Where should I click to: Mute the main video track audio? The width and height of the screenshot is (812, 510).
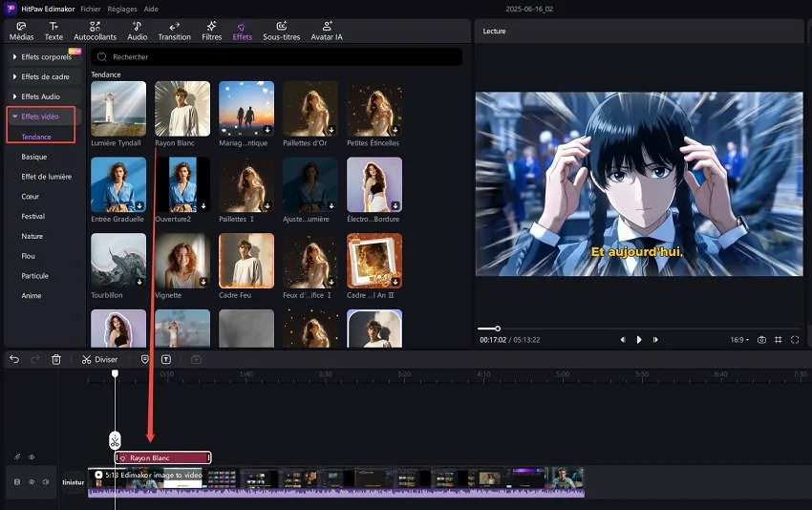(x=45, y=482)
